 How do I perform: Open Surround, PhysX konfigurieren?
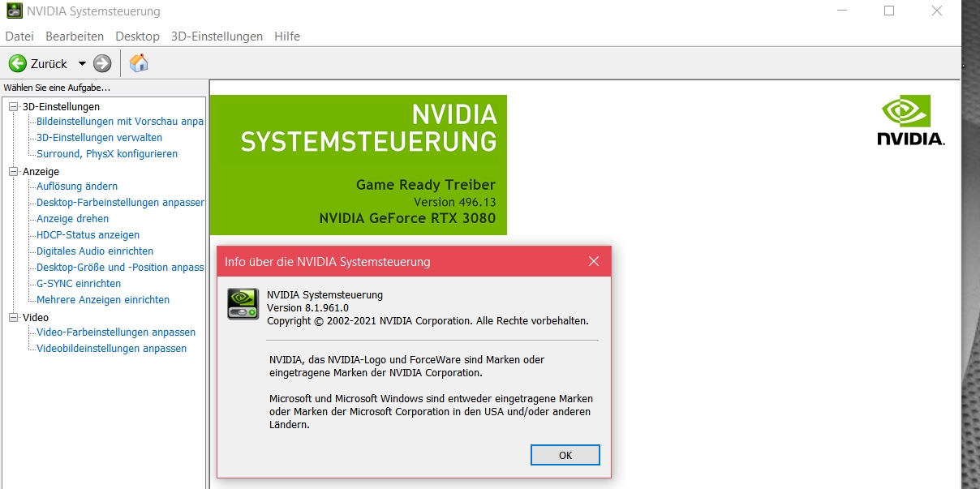pos(107,154)
